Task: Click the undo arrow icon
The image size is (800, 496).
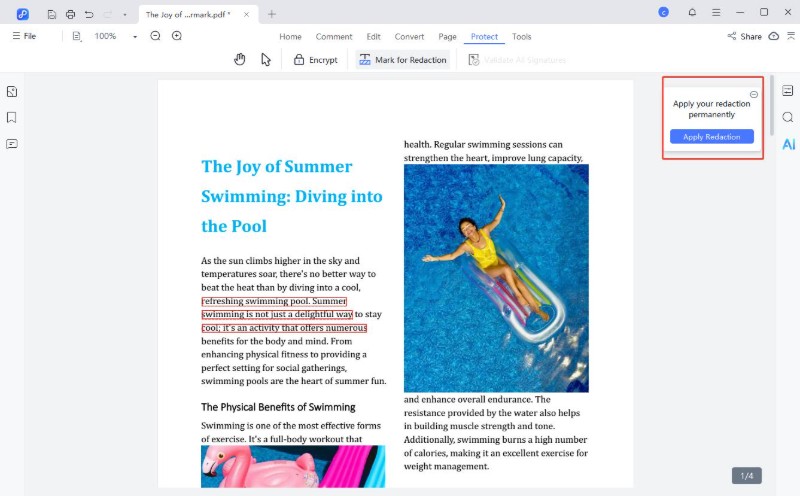Action: coord(89,14)
